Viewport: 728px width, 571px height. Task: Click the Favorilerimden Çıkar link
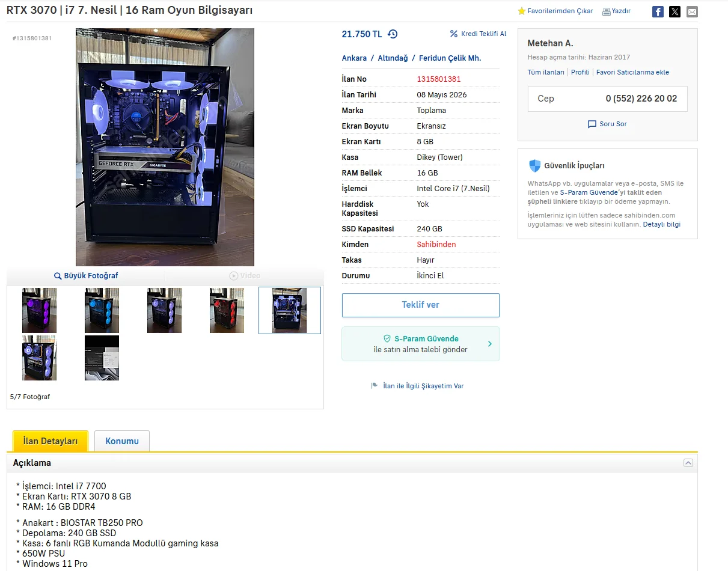click(560, 11)
